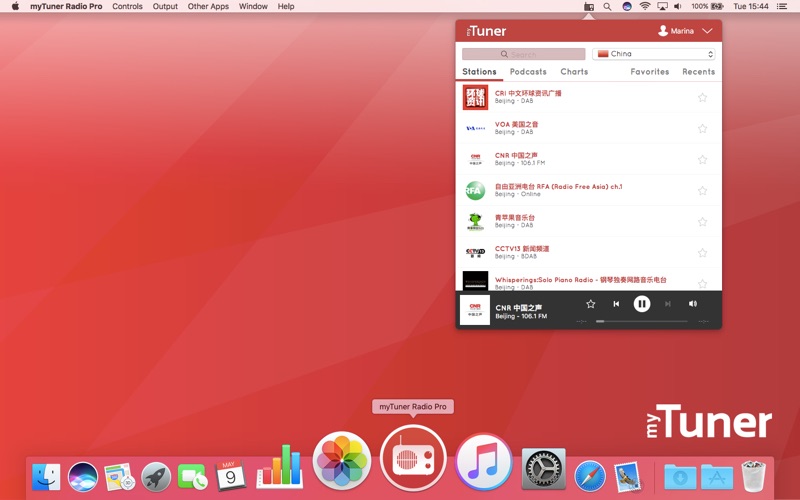Open Notification Center from the menu bar
Screen dimensions: 800x500
(x=782, y=7)
